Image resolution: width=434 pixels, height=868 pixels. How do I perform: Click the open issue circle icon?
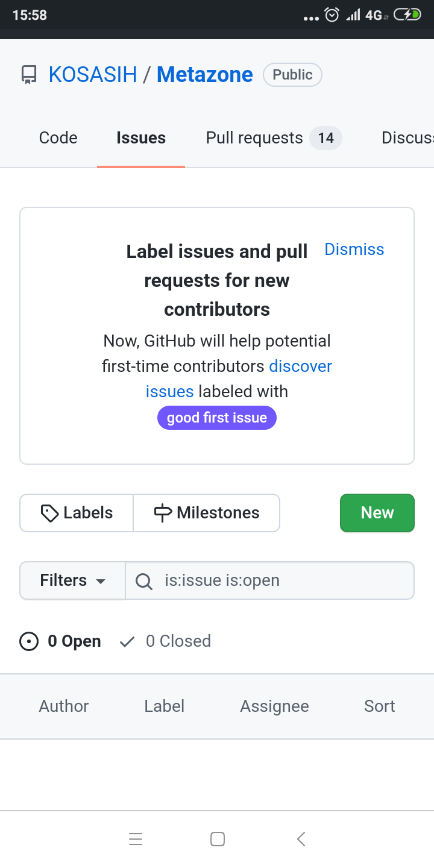[29, 641]
